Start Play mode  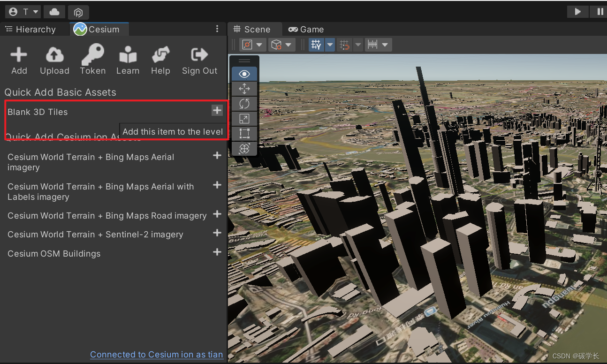[578, 12]
